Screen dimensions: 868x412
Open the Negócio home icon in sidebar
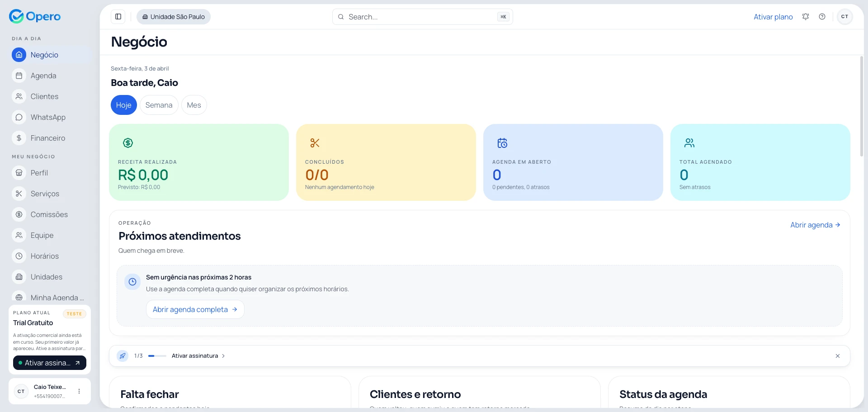(x=19, y=55)
